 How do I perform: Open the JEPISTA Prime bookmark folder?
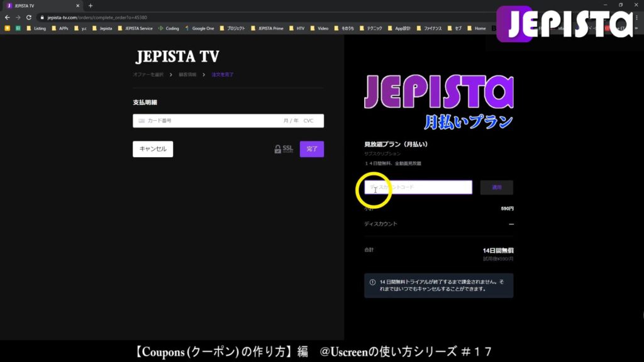(x=267, y=28)
